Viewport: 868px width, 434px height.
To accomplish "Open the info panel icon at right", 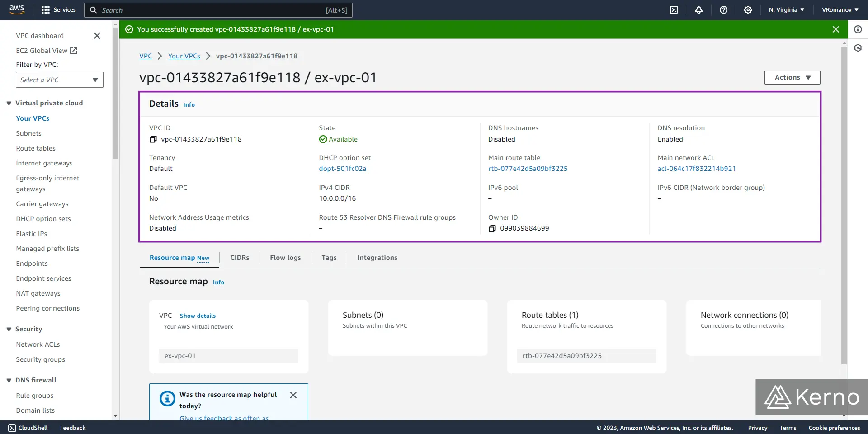I will [x=858, y=29].
